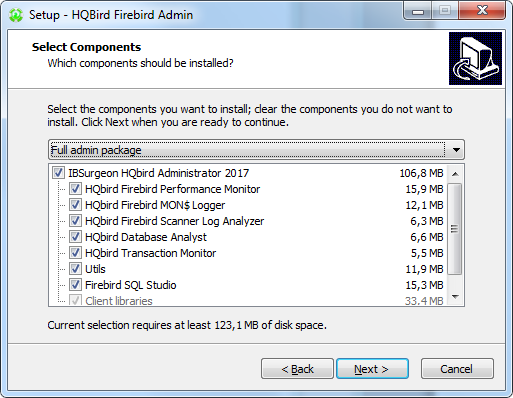Uncheck IBSurgeon HQbird Administrator 2017
The height and width of the screenshot is (398, 513).
click(58, 173)
